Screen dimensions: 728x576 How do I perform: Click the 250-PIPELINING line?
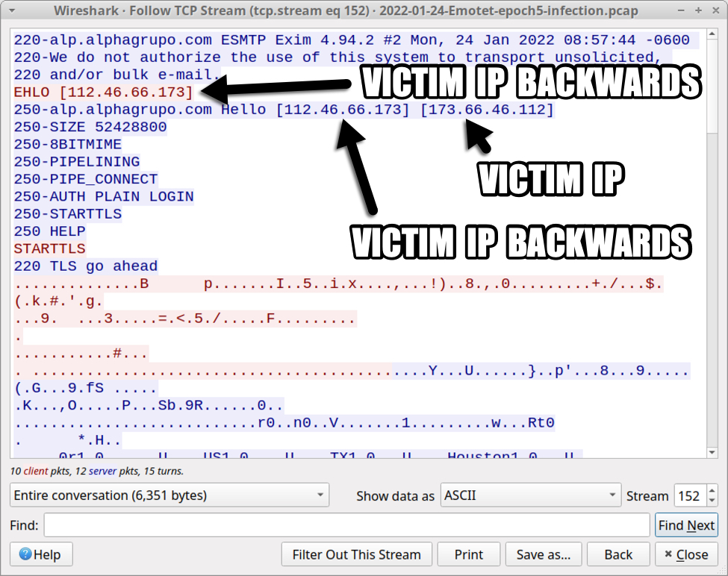[x=77, y=161]
